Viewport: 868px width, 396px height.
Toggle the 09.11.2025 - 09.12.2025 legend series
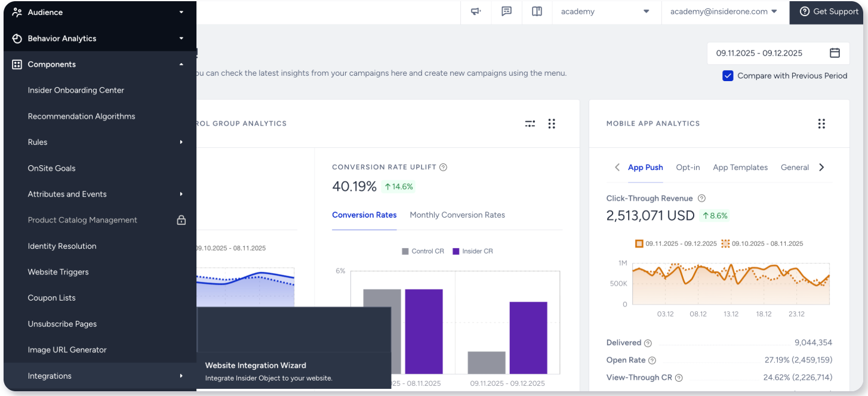[676, 243]
